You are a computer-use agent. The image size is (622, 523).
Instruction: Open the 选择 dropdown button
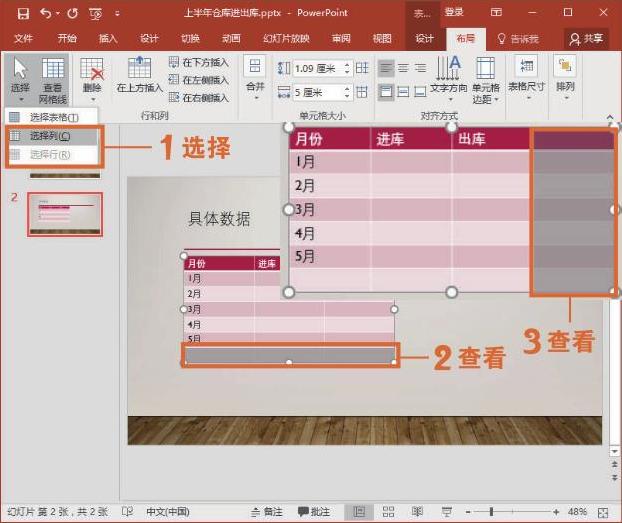[x=20, y=79]
